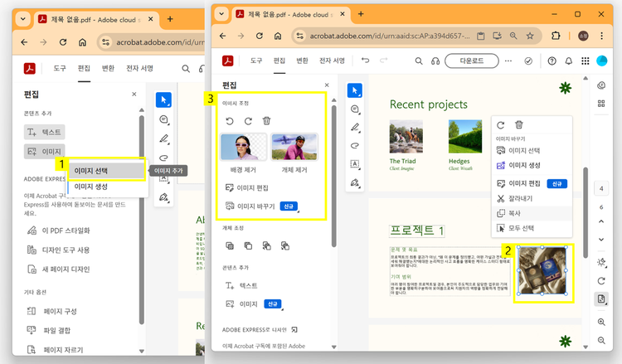Click the comment tool in left window toolbar
The height and width of the screenshot is (364, 622).
(163, 119)
